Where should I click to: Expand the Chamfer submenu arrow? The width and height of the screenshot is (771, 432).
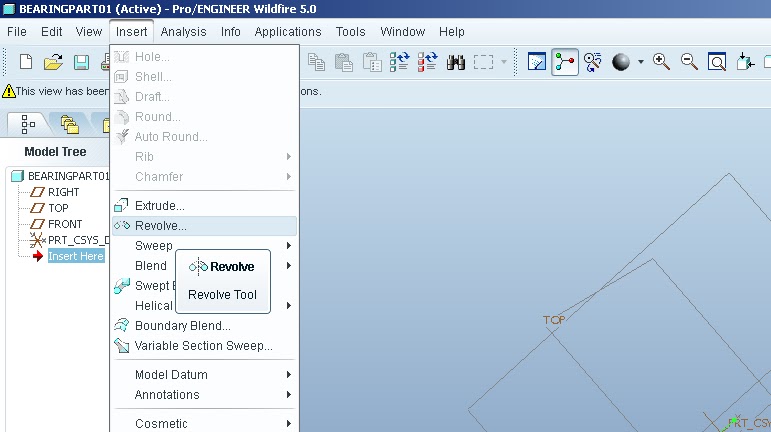289,177
